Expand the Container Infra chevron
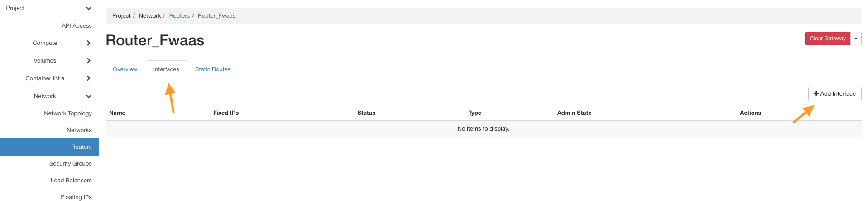Image resolution: width=868 pixels, height=201 pixels. 89,78
